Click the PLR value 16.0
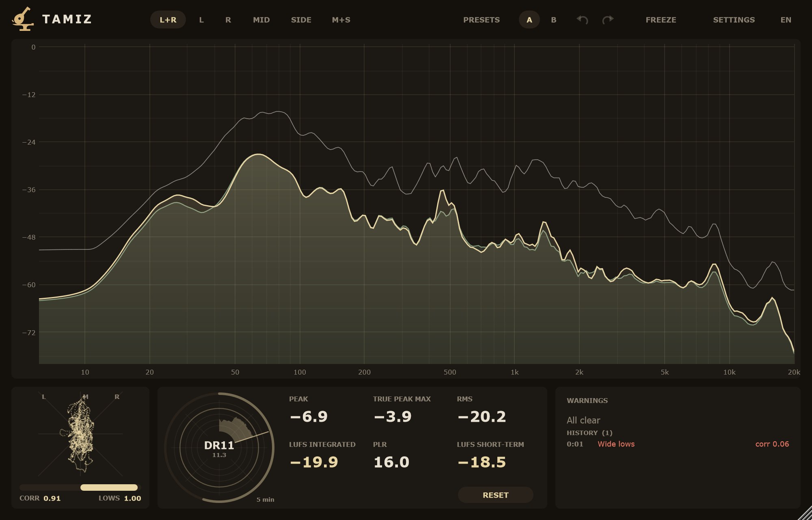Screen dimensions: 812x520 (x=391, y=462)
